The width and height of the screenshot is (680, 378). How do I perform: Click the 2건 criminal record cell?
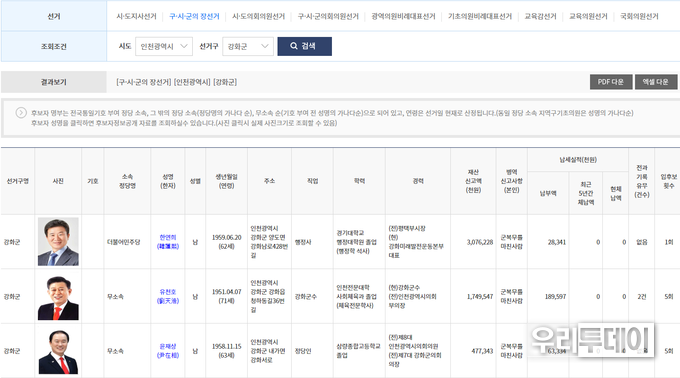pyautogui.click(x=641, y=297)
